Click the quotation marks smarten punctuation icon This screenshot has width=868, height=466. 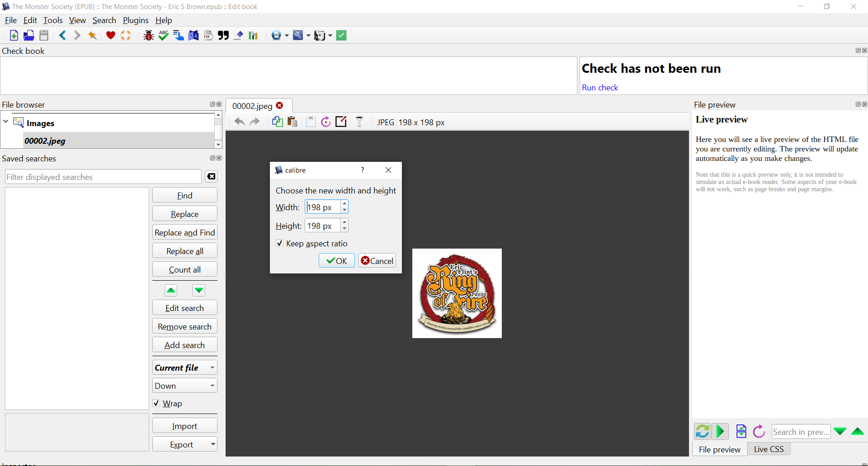coord(223,35)
